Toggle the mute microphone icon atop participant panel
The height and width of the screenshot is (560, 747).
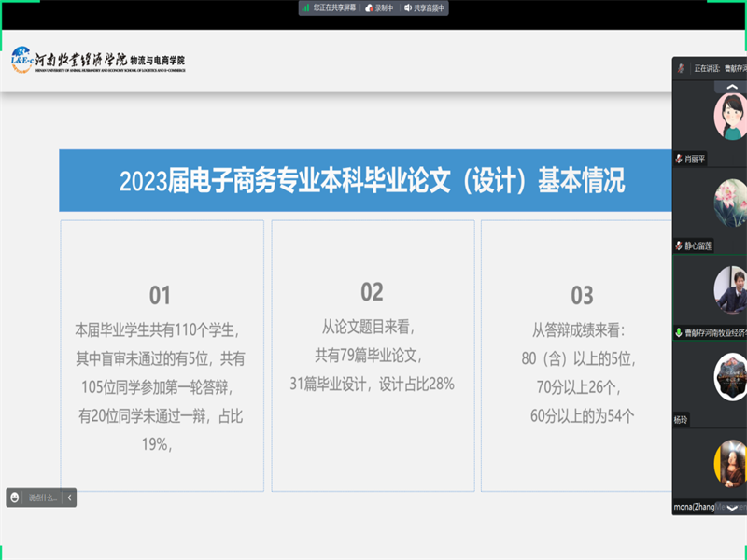tap(682, 68)
